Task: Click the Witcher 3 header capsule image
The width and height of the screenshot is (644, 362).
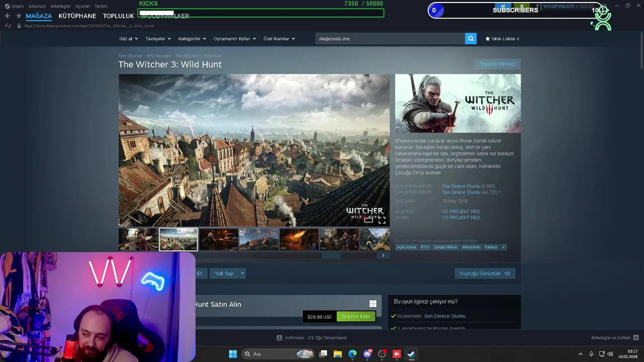Action: [458, 104]
